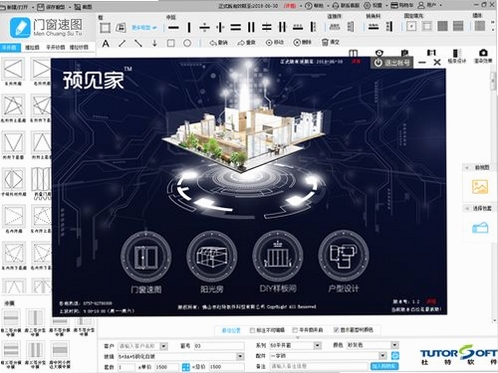Image resolution: width=498 pixels, height=373 pixels.
Task: Select the downward V sash template
Action: [13, 143]
